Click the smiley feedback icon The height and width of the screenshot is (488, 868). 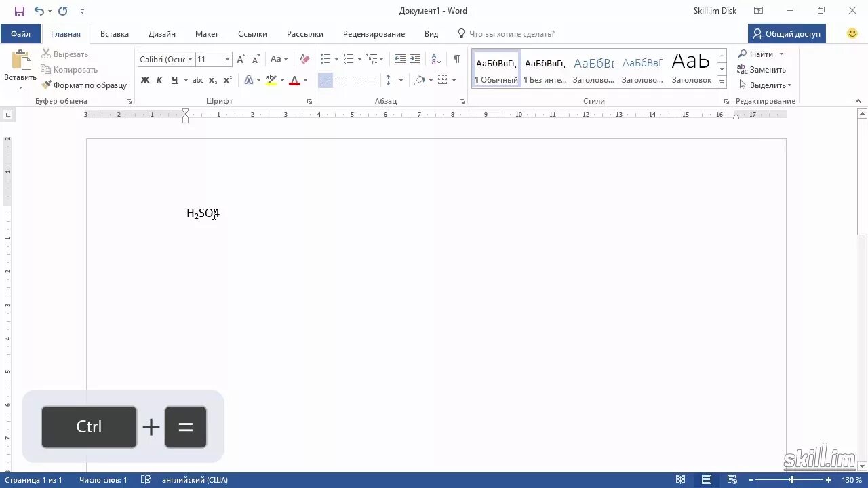(x=852, y=33)
